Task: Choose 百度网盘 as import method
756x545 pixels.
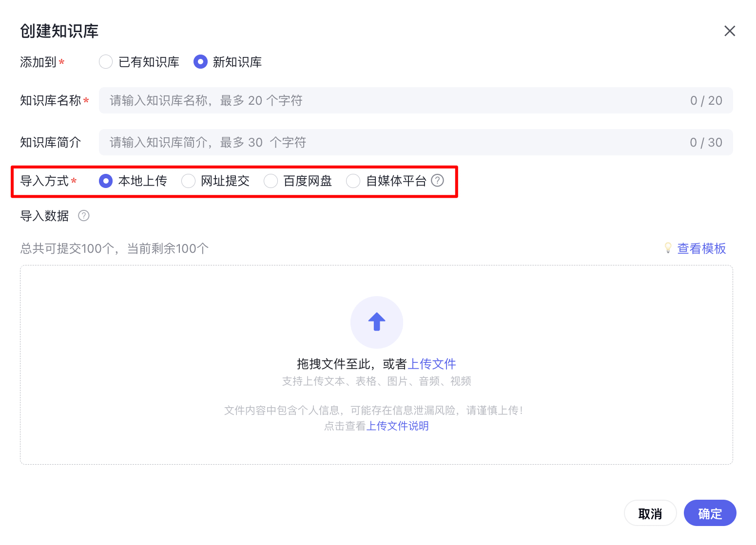Action: click(271, 181)
